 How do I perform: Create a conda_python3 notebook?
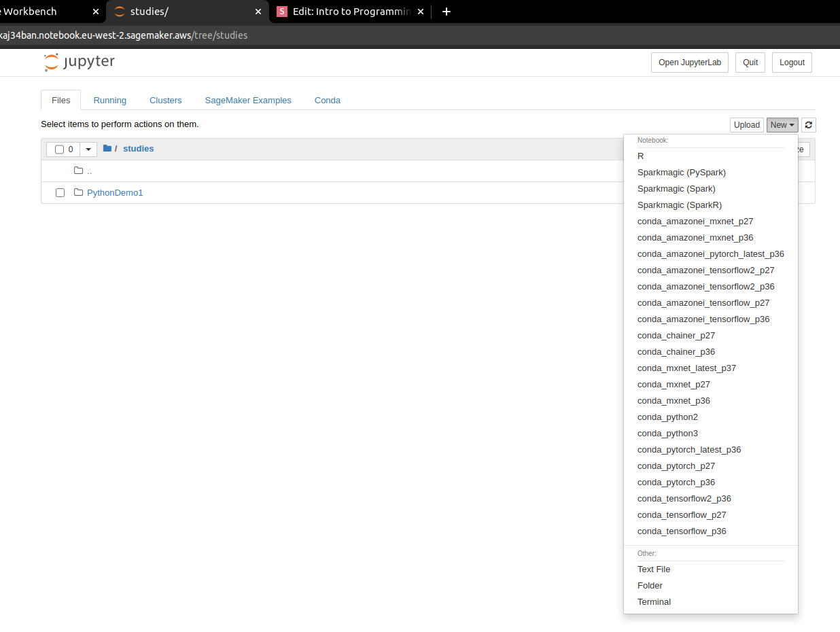(711, 434)
